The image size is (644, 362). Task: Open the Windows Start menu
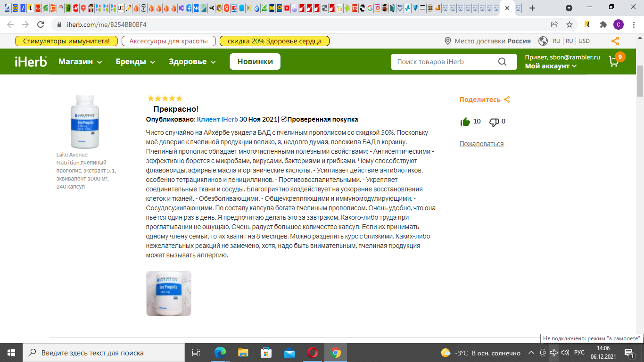(x=11, y=353)
